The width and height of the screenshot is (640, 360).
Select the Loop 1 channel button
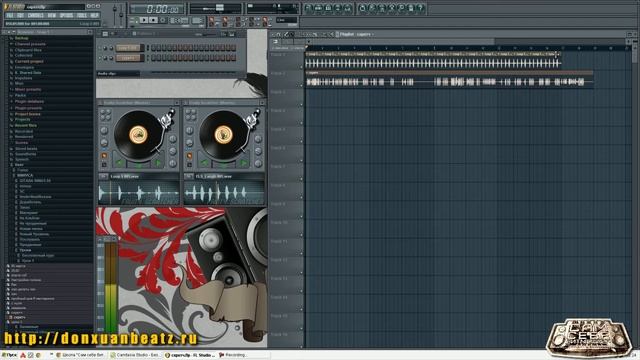click(x=128, y=48)
